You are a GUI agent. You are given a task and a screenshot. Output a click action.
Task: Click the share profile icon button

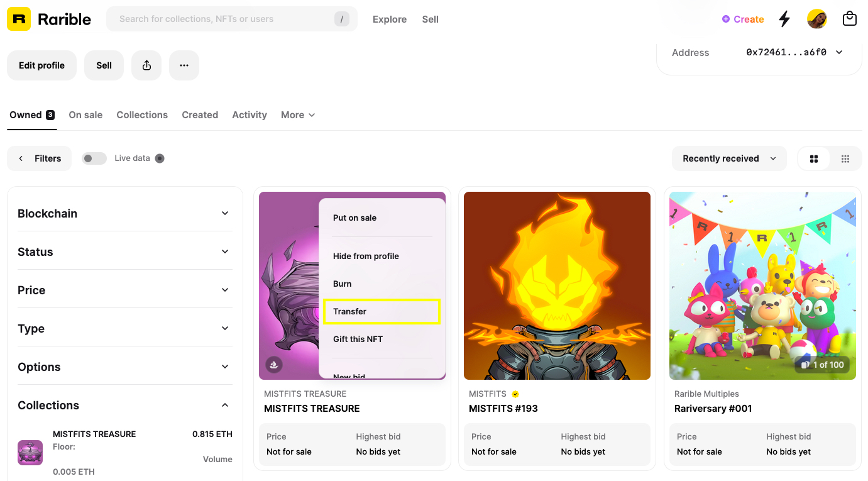pos(146,65)
